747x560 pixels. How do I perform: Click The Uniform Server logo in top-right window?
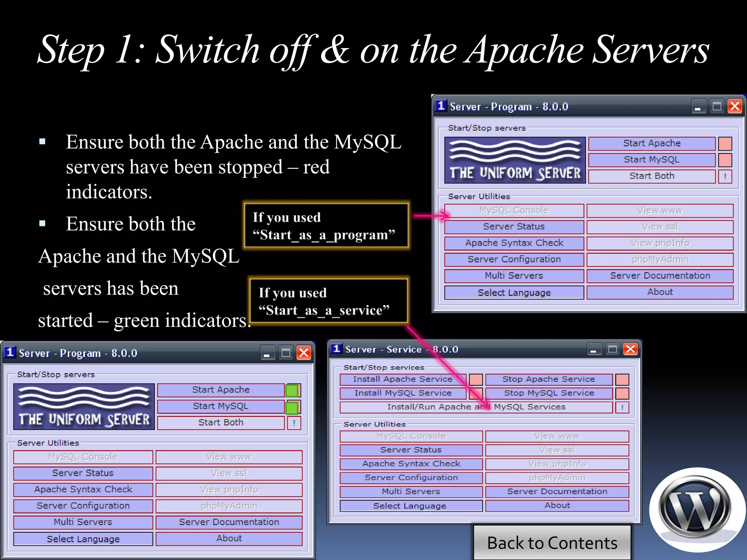coord(515,160)
